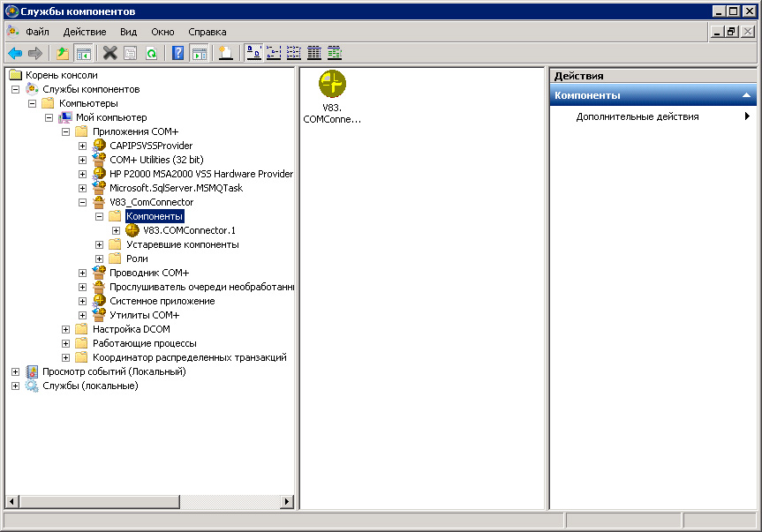
Task: Switch to Large Icons view in toolbar
Action: click(x=253, y=53)
